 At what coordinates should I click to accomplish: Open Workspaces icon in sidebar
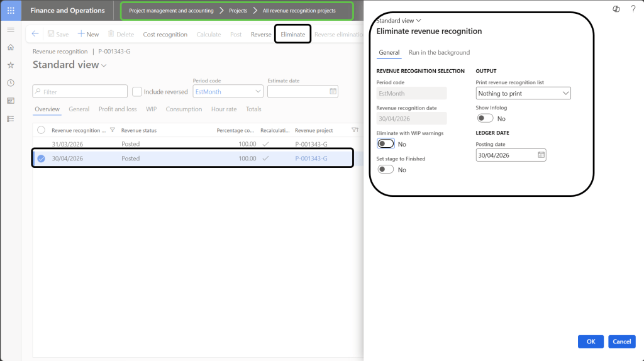pos(11,101)
